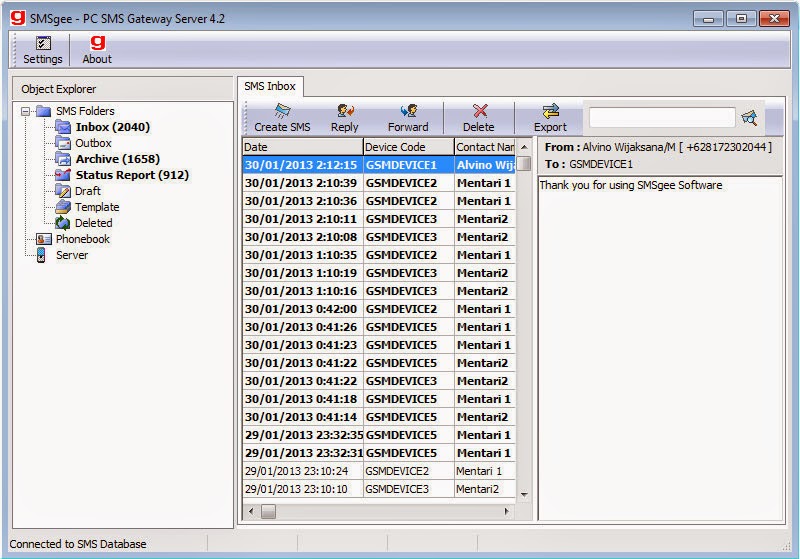The image size is (800, 559).
Task: Click the search magnifier icon
Action: coord(749,118)
